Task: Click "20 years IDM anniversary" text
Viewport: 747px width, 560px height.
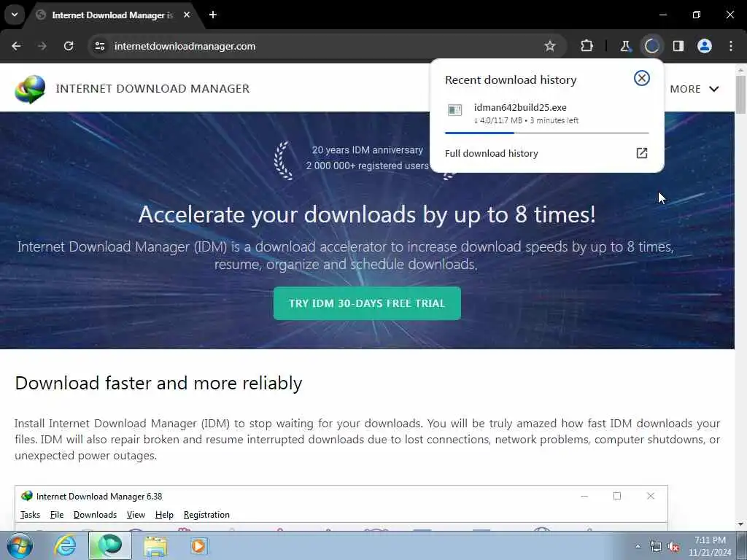Action: pos(368,150)
